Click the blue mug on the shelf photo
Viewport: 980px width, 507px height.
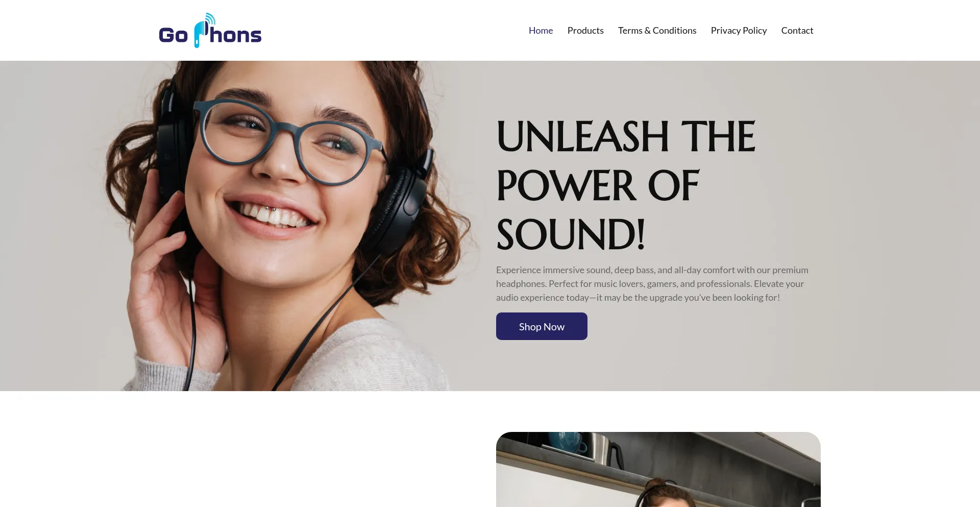pos(568,442)
